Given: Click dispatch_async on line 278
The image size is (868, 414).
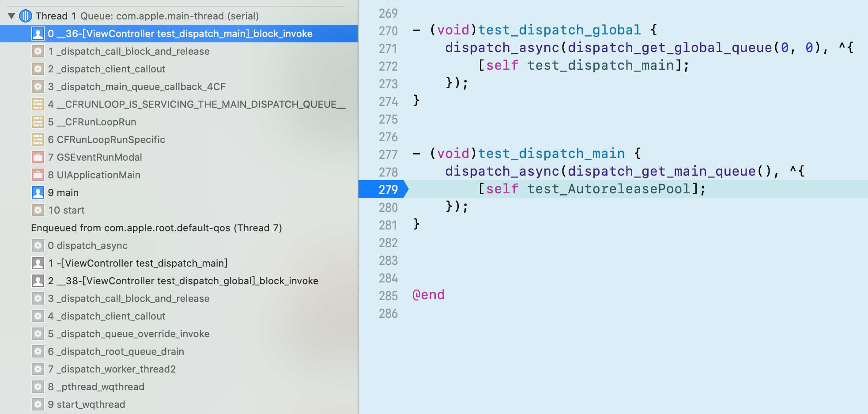Looking at the screenshot, I should (502, 171).
